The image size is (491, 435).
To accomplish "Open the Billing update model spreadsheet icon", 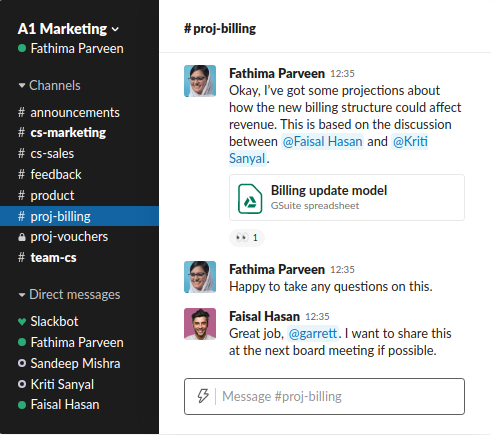I will 250,199.
